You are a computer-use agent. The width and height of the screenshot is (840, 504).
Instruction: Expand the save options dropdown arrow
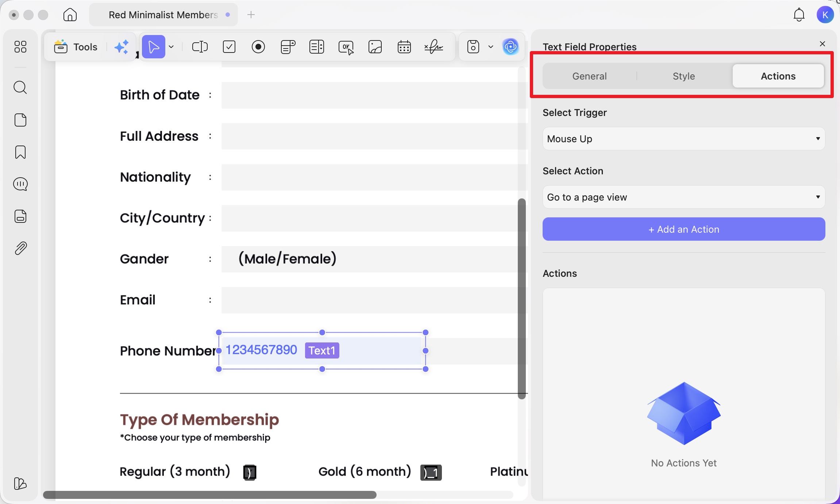point(491,47)
